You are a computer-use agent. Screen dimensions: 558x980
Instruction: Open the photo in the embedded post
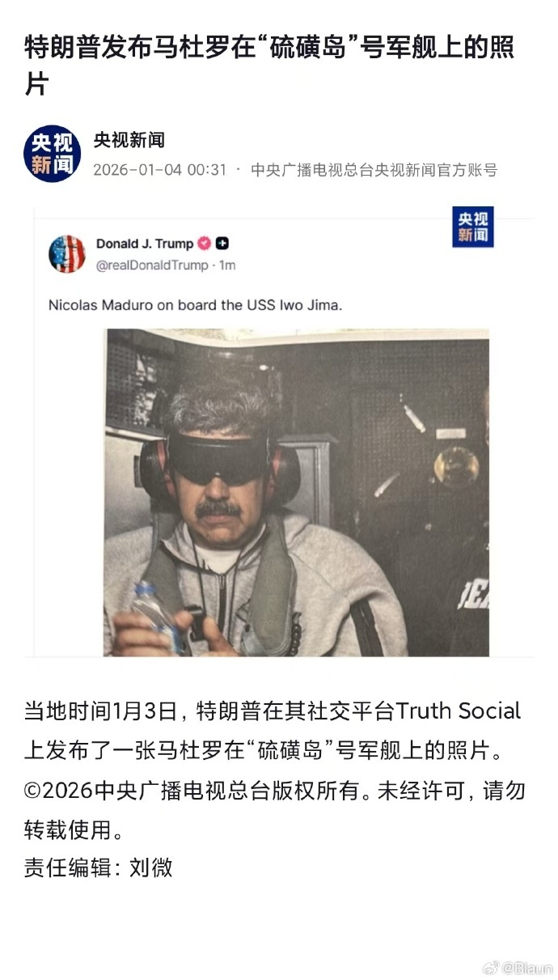296,492
